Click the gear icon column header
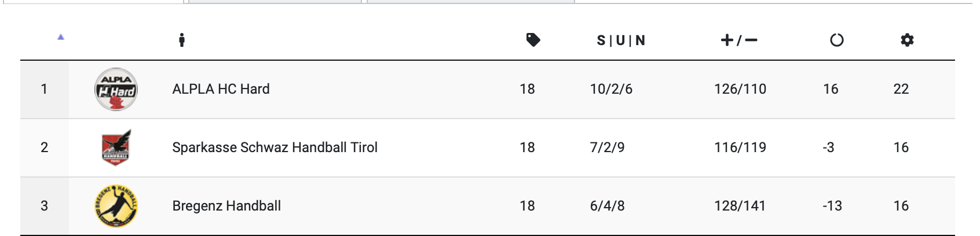 pos(907,40)
